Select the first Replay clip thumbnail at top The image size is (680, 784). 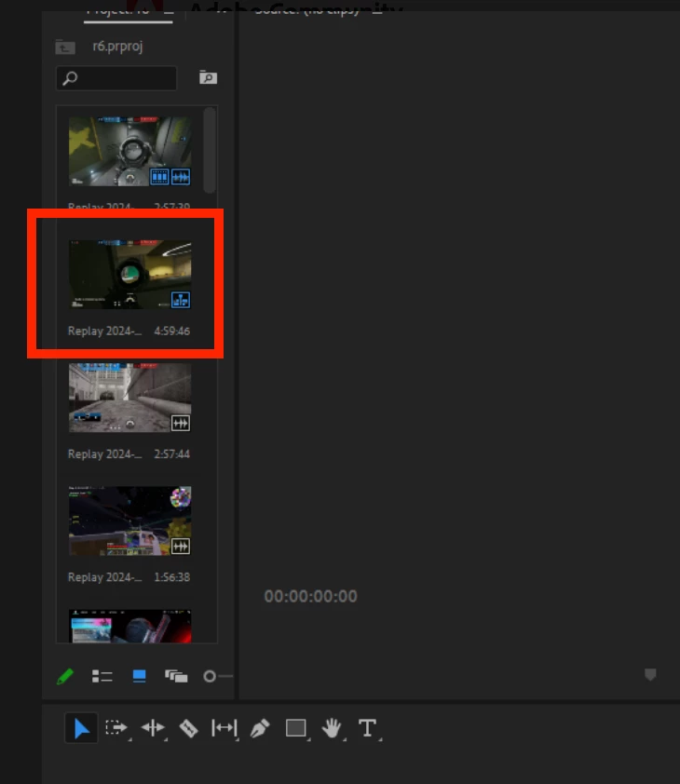pos(130,151)
